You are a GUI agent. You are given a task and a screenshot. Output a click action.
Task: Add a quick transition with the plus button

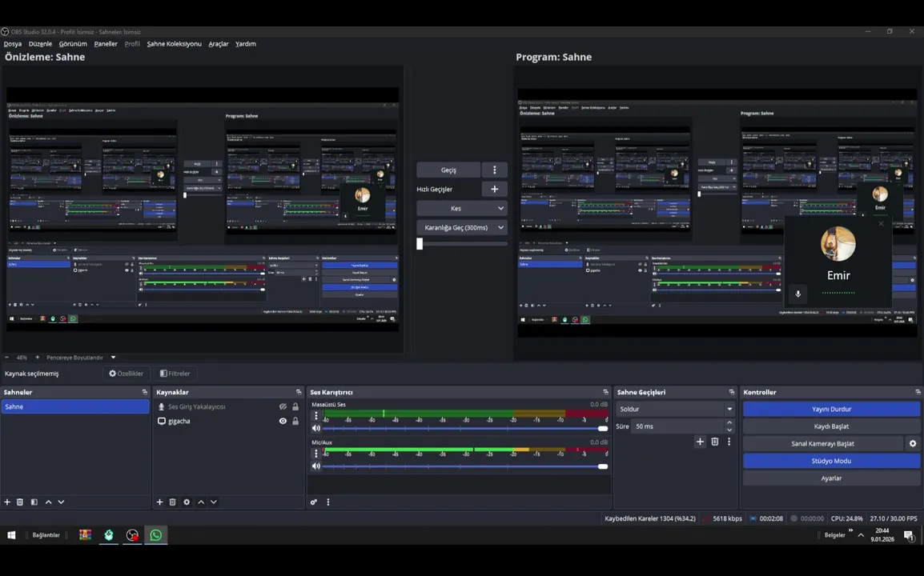[494, 189]
